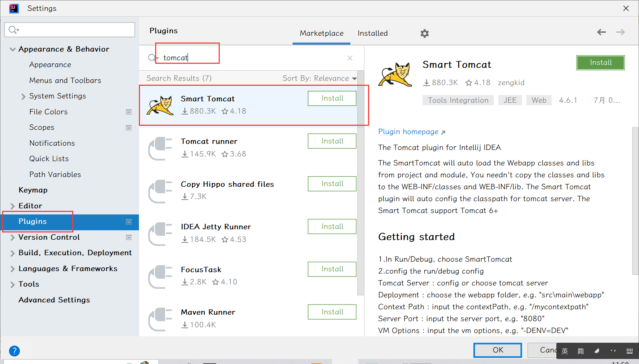Image resolution: width=639 pixels, height=364 pixels.
Task: Click the Tomcat runner plug icon
Action: click(x=160, y=148)
